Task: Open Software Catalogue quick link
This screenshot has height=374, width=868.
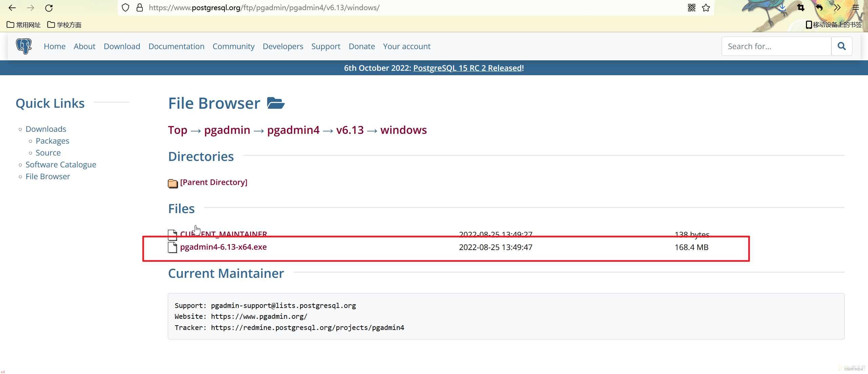Action: click(61, 165)
